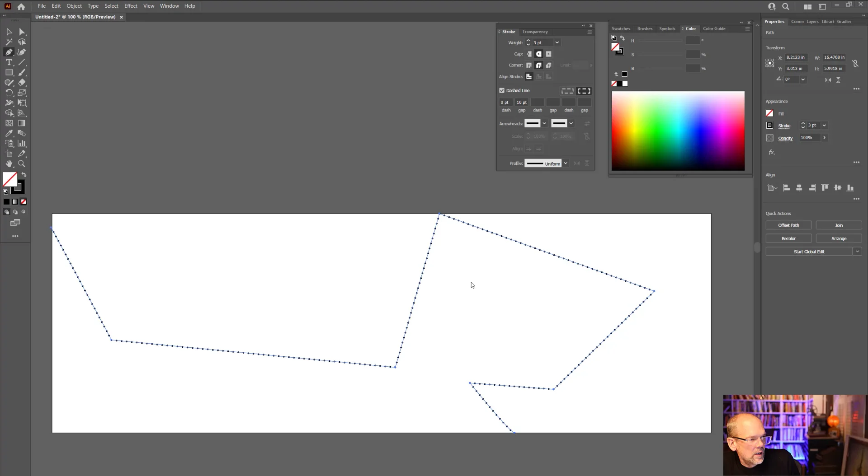Open start arrowhead dropdown

[544, 123]
